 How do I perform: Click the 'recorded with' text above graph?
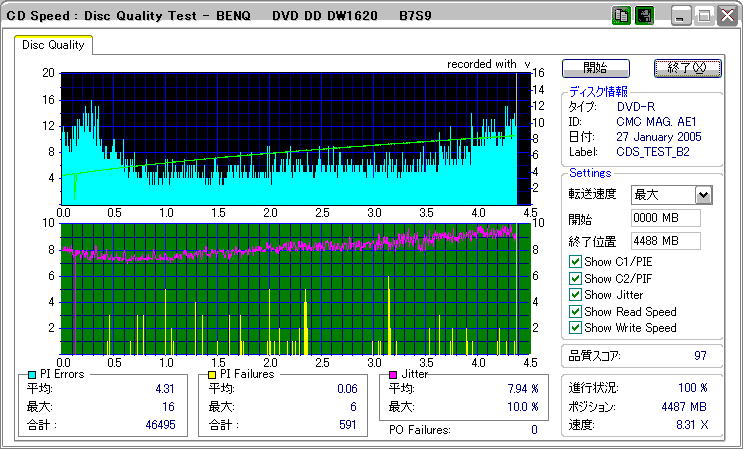[x=482, y=64]
